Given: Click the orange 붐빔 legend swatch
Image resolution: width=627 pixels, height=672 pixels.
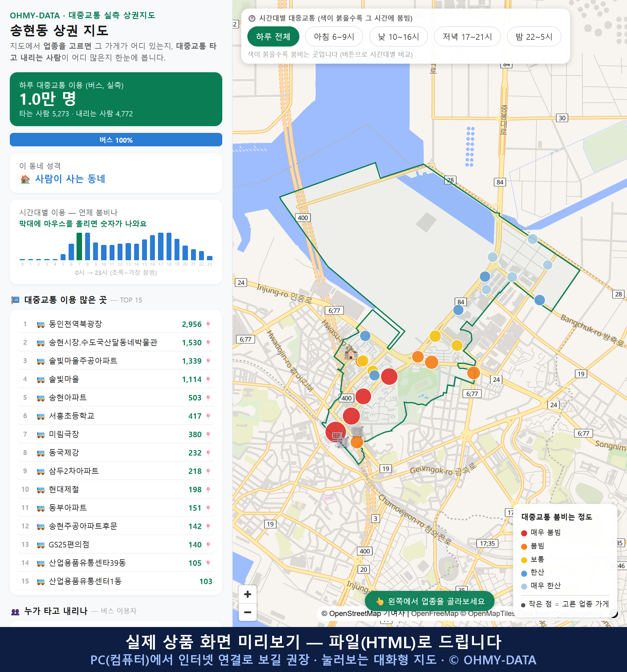Looking at the screenshot, I should coord(524,546).
